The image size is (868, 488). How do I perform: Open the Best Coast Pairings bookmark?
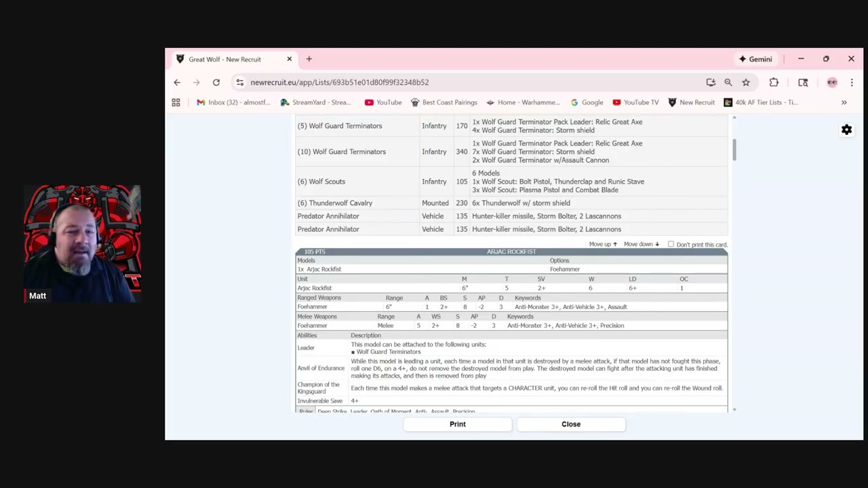(x=443, y=102)
